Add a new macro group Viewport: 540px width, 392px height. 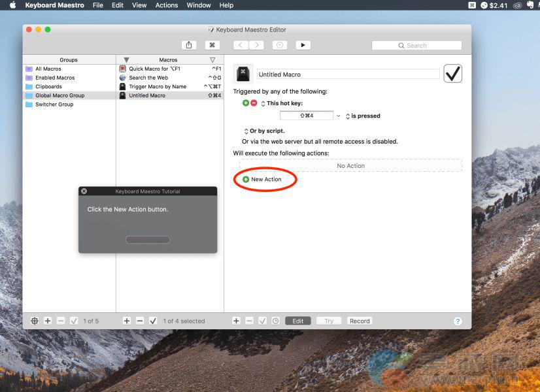click(48, 321)
